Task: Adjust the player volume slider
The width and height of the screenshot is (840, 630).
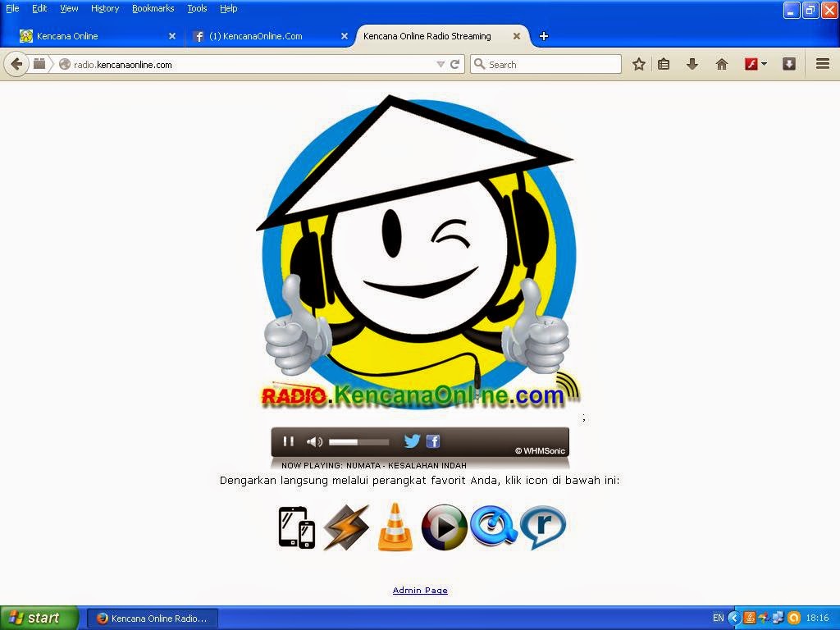Action: click(358, 442)
